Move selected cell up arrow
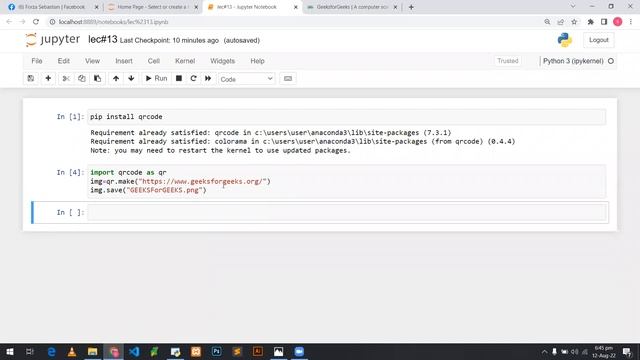The width and height of the screenshot is (640, 360). (x=116, y=78)
